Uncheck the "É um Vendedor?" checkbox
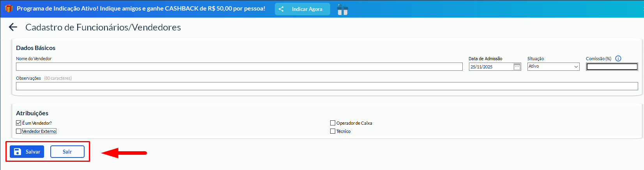 pos(19,123)
